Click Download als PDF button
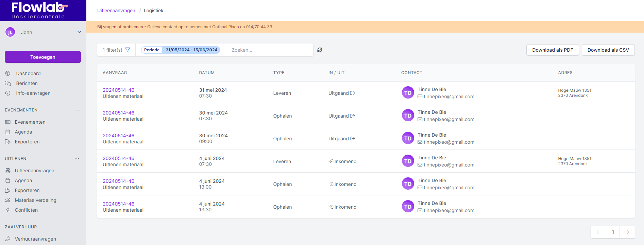The image size is (644, 245). click(x=553, y=50)
